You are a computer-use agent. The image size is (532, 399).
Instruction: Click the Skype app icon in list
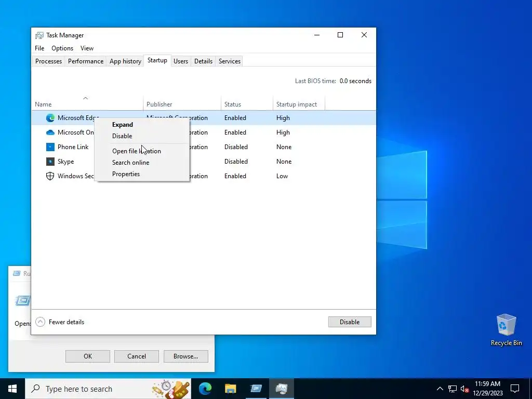coord(50,162)
